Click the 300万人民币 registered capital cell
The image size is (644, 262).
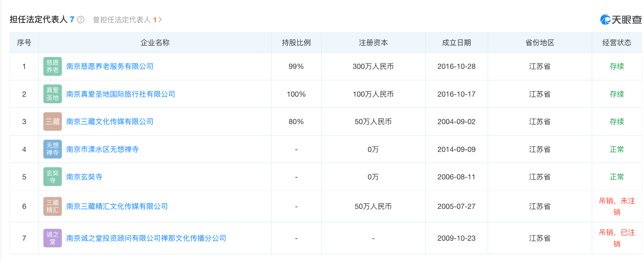373,66
